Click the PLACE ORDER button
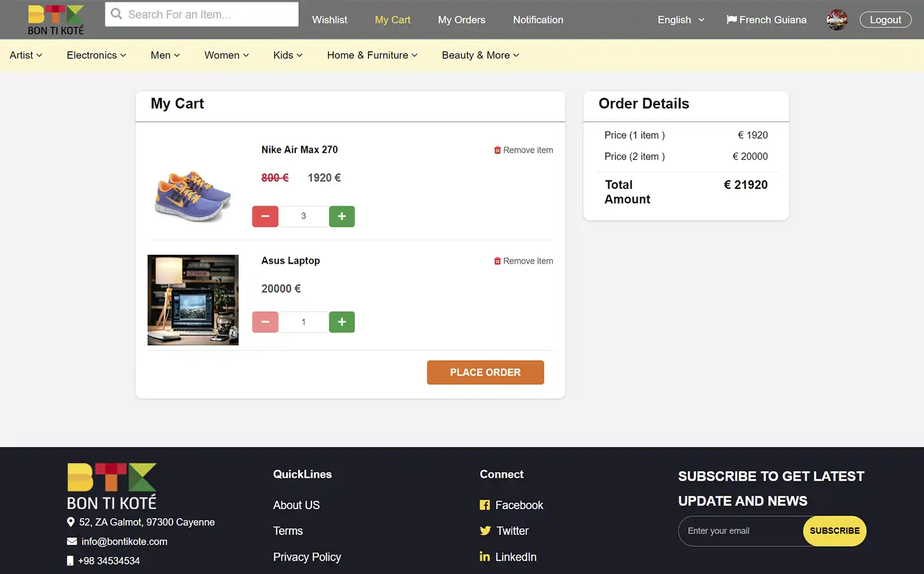 [485, 372]
